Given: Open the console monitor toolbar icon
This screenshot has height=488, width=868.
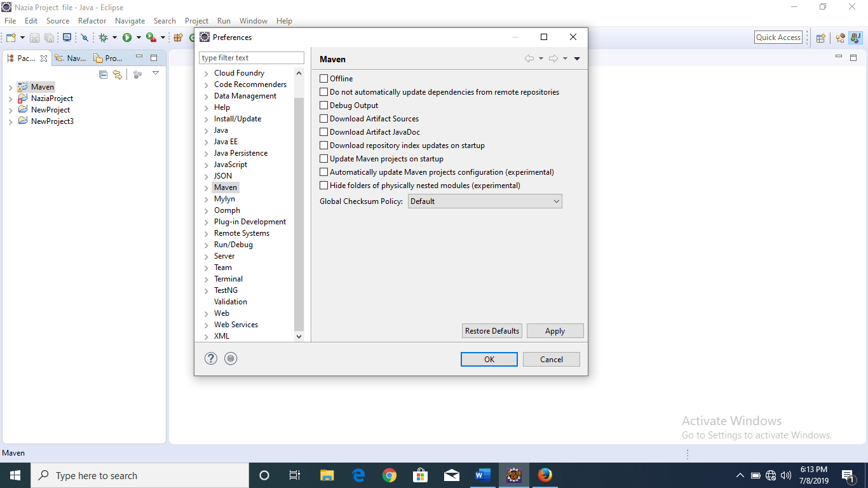Looking at the screenshot, I should coord(67,38).
